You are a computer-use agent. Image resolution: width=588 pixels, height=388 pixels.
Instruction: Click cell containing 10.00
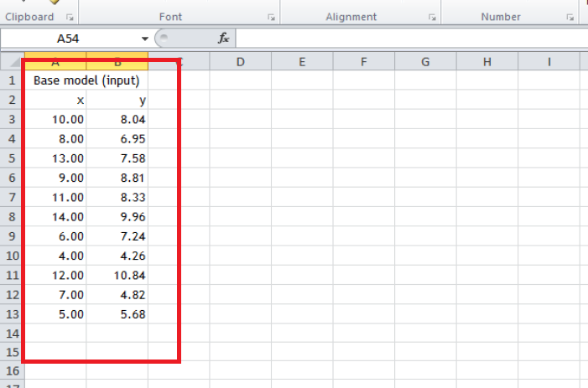tap(55, 119)
